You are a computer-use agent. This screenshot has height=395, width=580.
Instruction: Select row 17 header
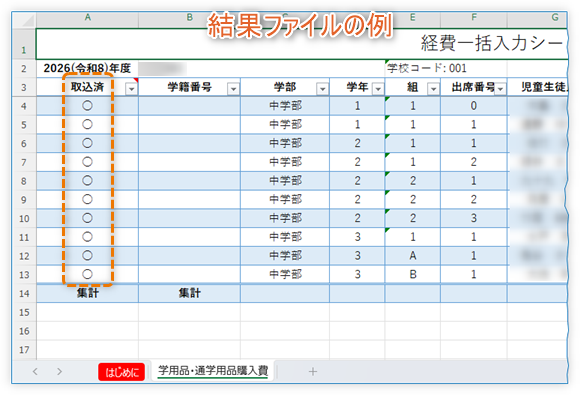(24, 350)
